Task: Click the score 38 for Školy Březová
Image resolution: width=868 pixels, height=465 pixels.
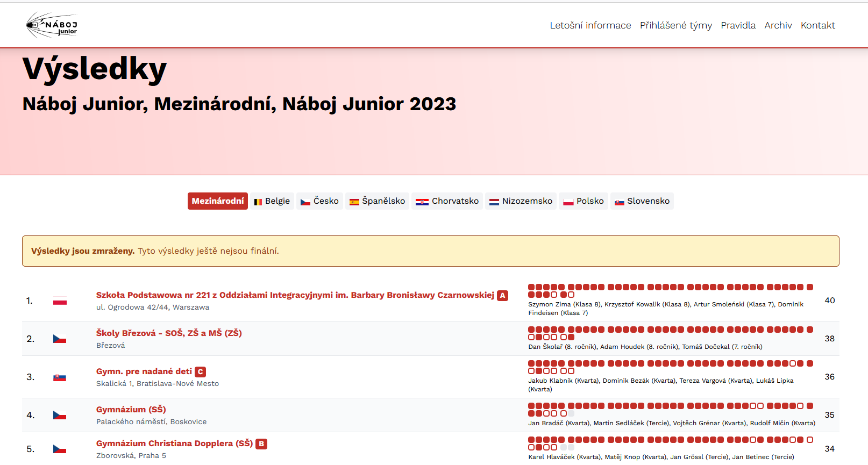Action: pos(829,339)
